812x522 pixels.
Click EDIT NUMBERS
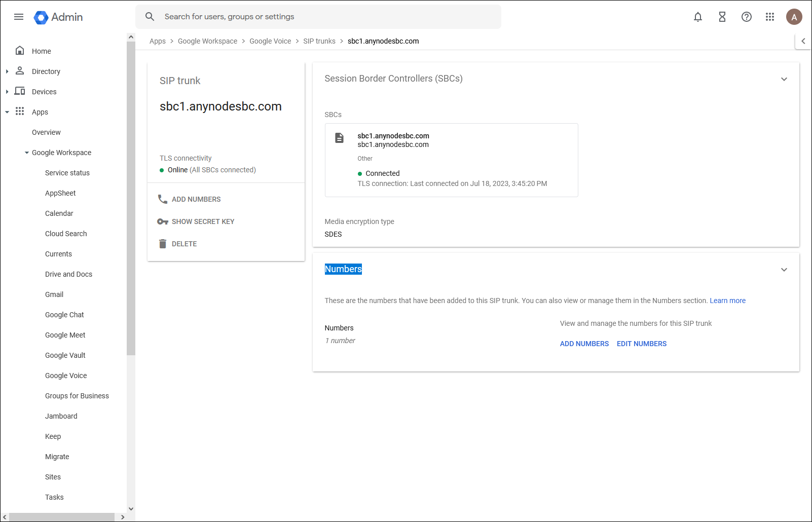pos(642,344)
